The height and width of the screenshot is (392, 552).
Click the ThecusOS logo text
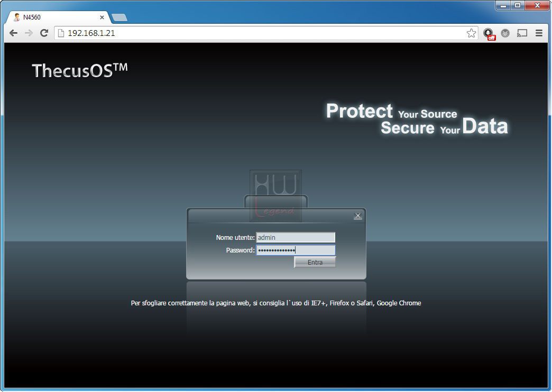point(80,70)
